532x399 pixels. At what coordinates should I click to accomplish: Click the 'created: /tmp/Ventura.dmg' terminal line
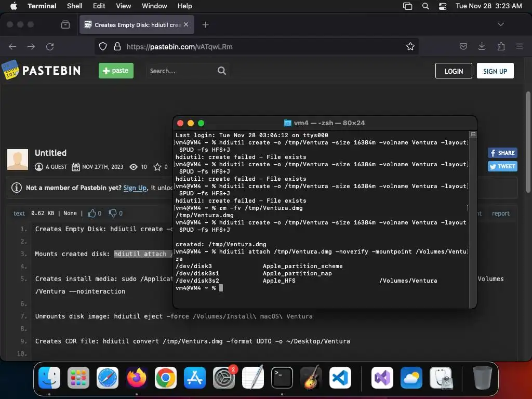point(220,244)
